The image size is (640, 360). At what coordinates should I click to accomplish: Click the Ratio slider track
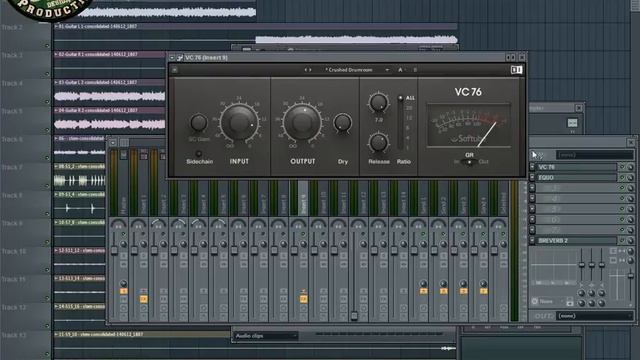(x=400, y=122)
